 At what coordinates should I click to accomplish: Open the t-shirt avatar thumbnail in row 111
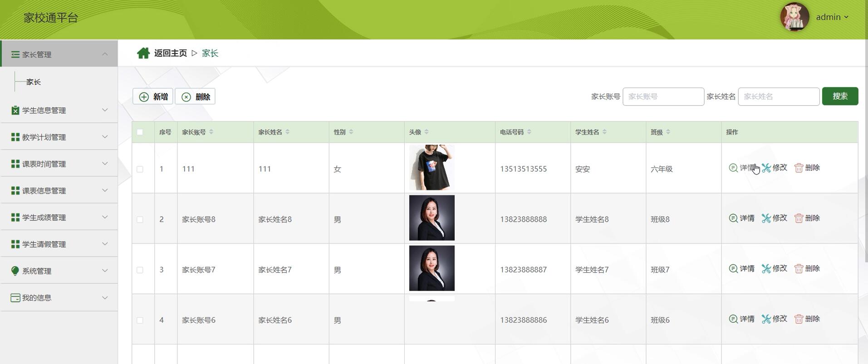(432, 167)
